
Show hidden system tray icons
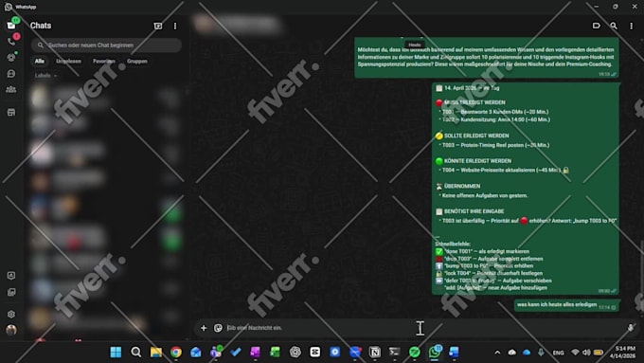tap(497, 353)
